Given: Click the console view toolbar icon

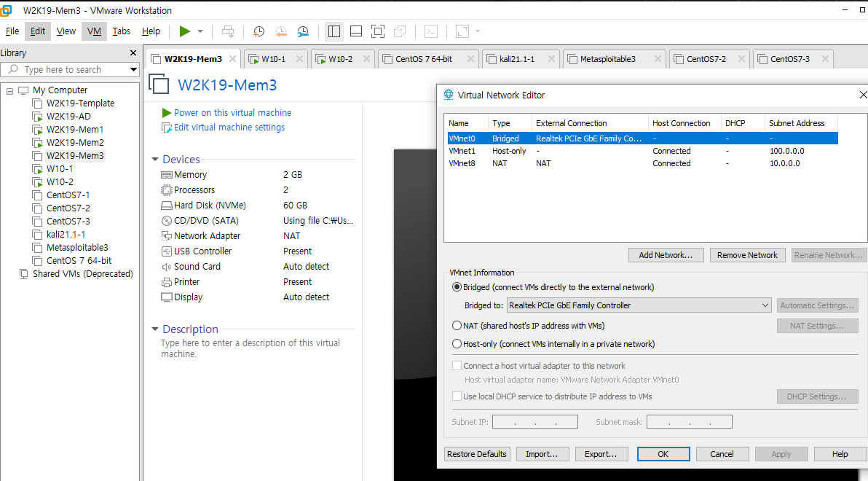Looking at the screenshot, I should point(431,31).
